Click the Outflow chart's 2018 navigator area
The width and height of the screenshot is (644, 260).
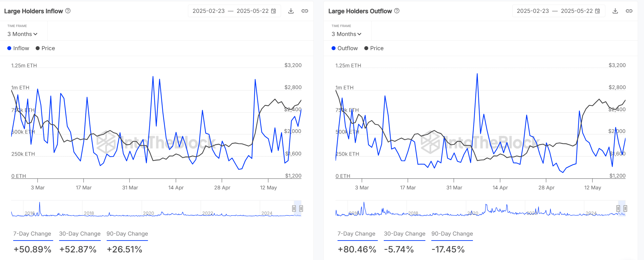click(x=413, y=213)
